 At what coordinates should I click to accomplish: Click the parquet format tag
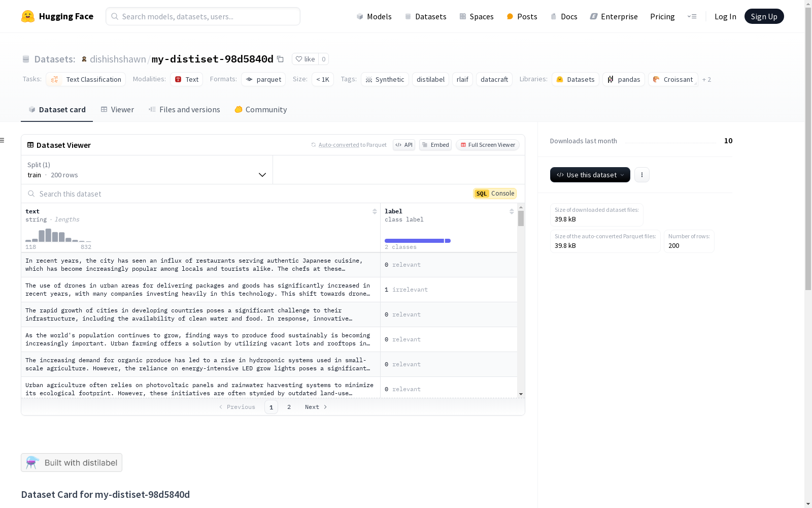[263, 79]
